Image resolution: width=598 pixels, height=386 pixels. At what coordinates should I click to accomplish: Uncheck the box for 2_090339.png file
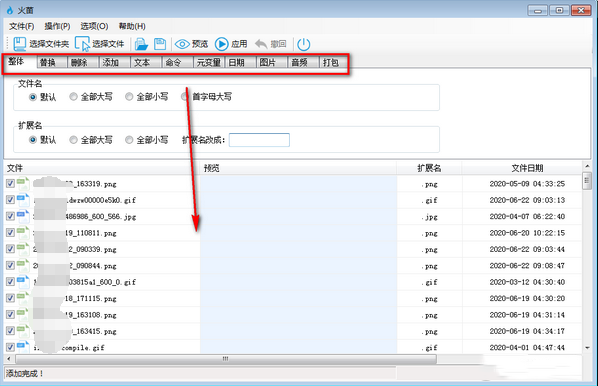tap(10, 249)
